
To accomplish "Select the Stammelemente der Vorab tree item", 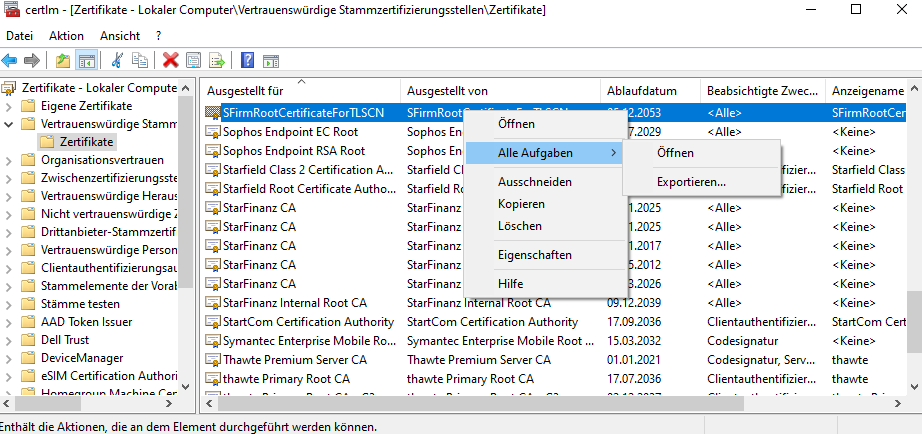I will (109, 286).
